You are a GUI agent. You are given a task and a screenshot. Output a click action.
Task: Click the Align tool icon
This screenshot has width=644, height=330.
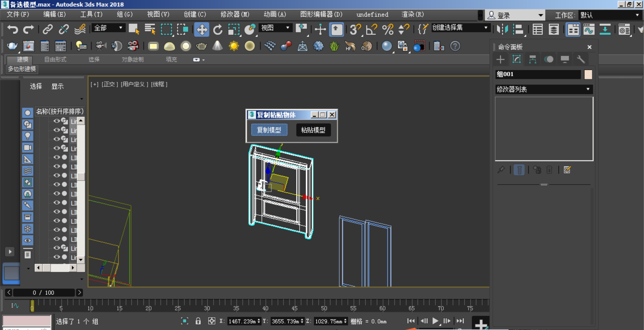519,29
